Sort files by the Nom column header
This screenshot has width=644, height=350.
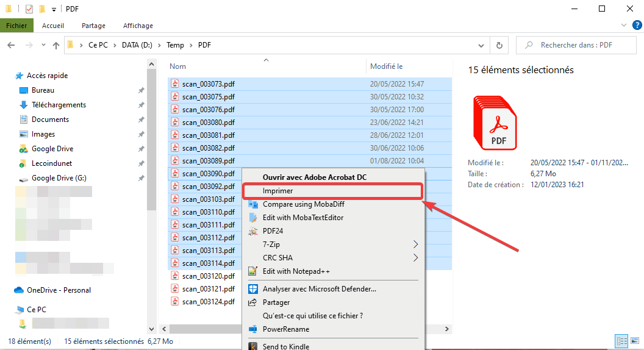[x=178, y=66]
